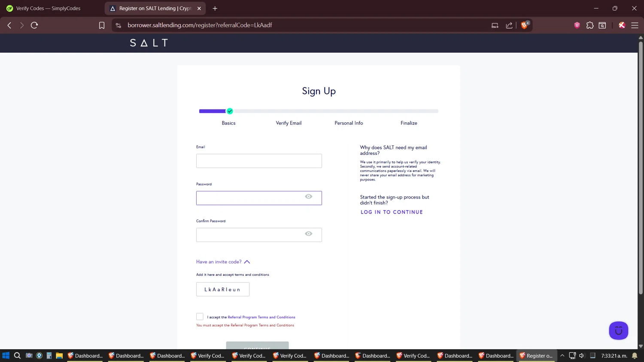Open the notifications bell in system tray
644x362 pixels.
tap(635, 356)
